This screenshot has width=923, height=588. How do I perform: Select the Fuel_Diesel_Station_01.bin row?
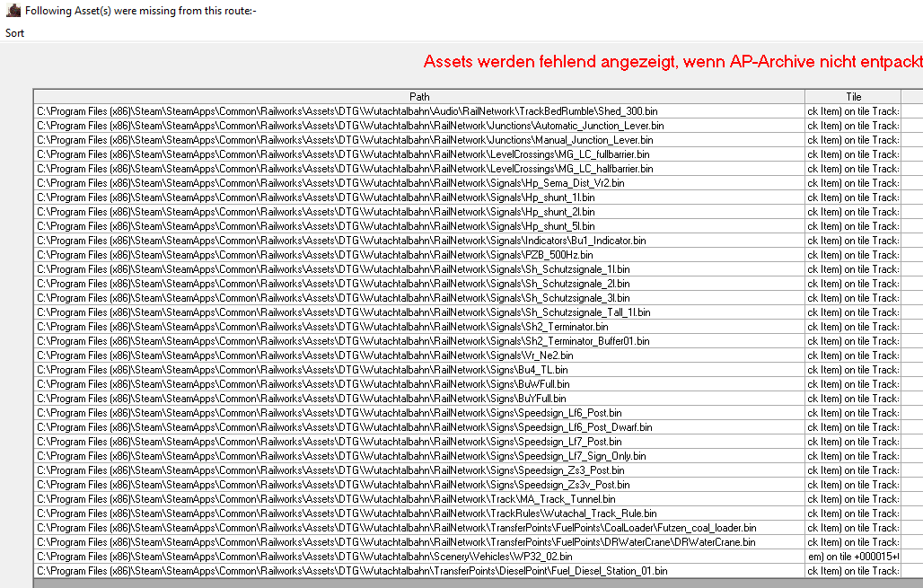[x=419, y=571]
